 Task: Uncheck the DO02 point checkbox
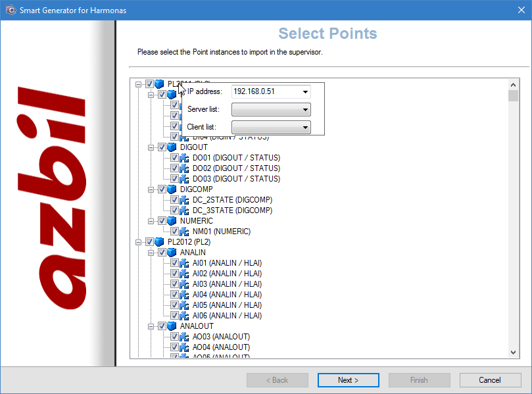coord(174,168)
